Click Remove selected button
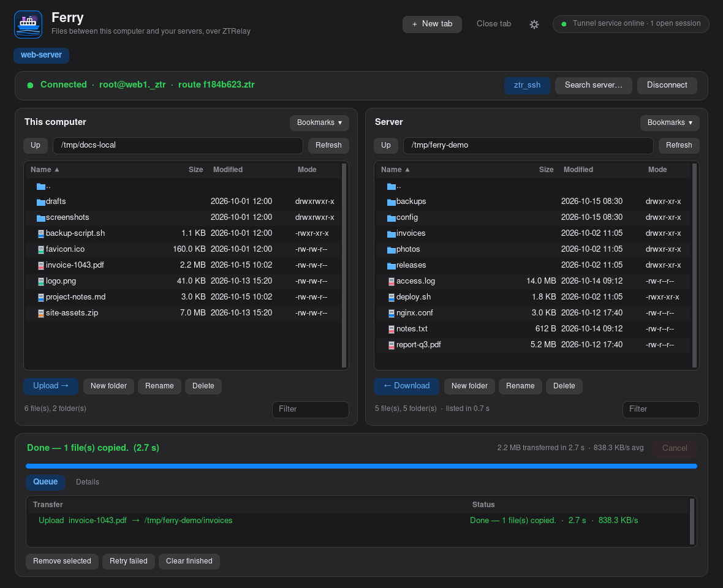The image size is (723, 588). point(62,561)
